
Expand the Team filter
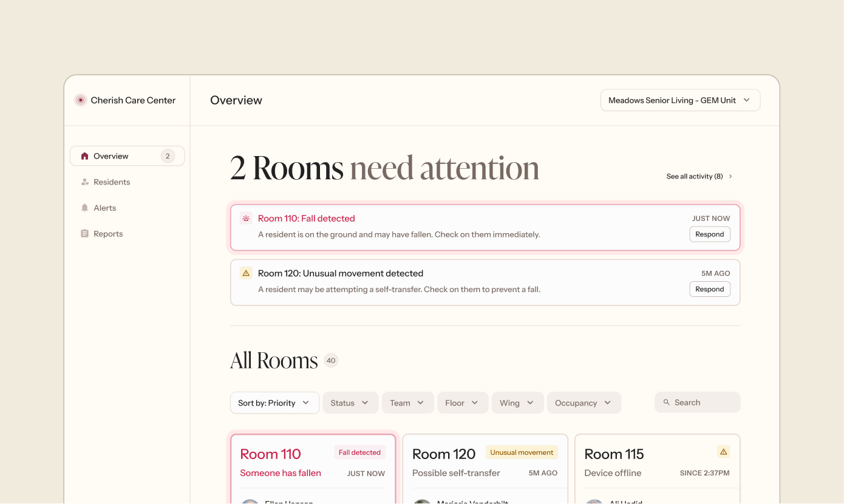[407, 403]
